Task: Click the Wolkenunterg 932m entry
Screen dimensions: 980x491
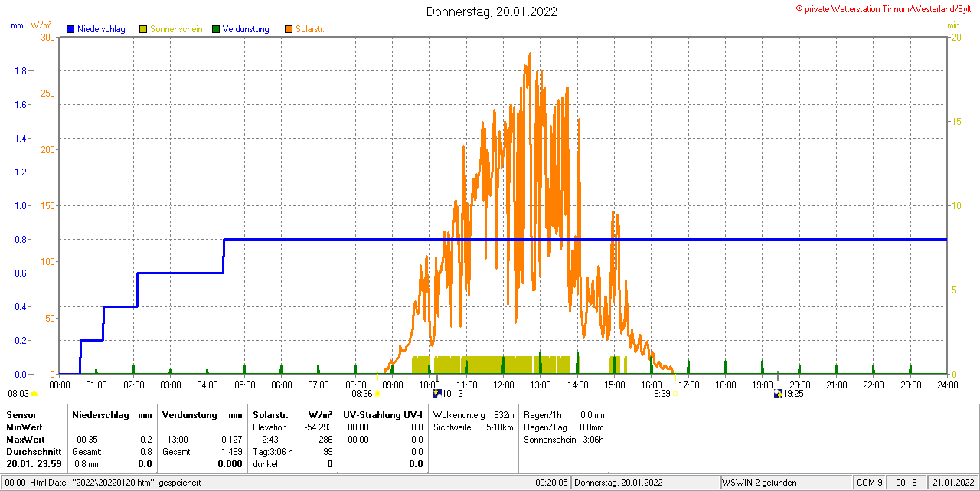Action: click(x=473, y=414)
